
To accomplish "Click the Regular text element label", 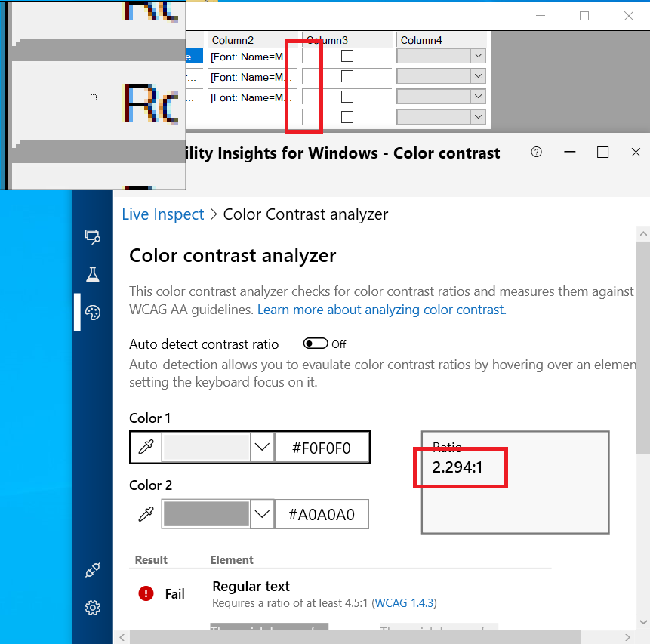I will (251, 587).
